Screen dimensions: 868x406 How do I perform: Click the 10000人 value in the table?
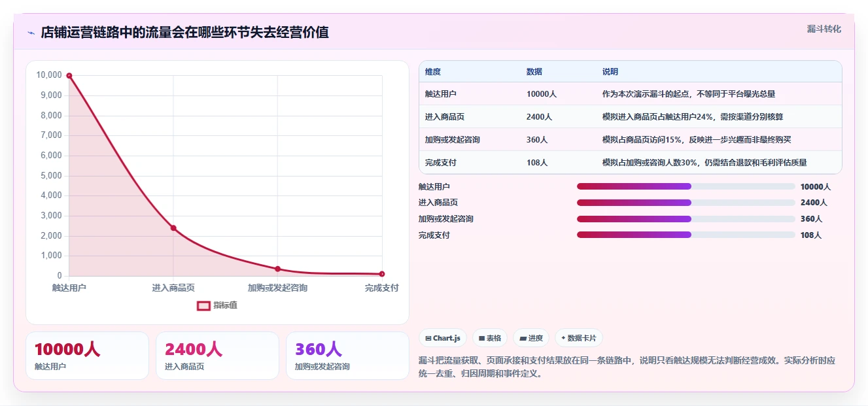coord(542,94)
